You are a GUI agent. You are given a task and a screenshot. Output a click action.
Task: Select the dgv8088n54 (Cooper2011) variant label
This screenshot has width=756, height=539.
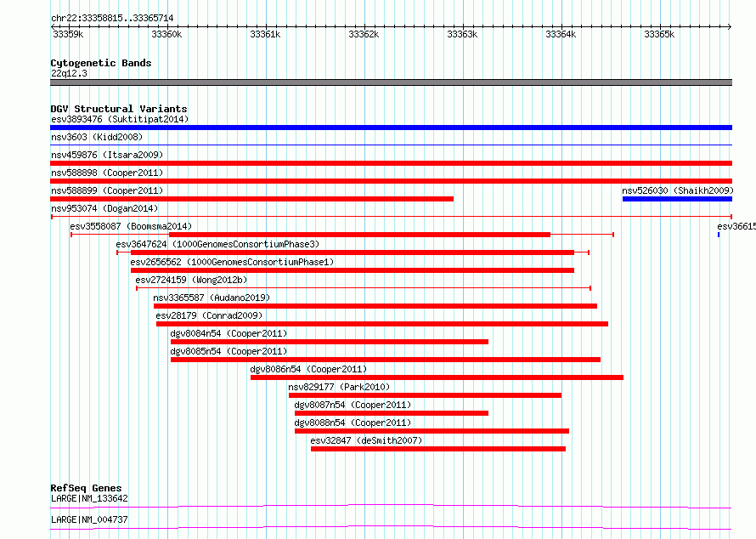(353, 423)
